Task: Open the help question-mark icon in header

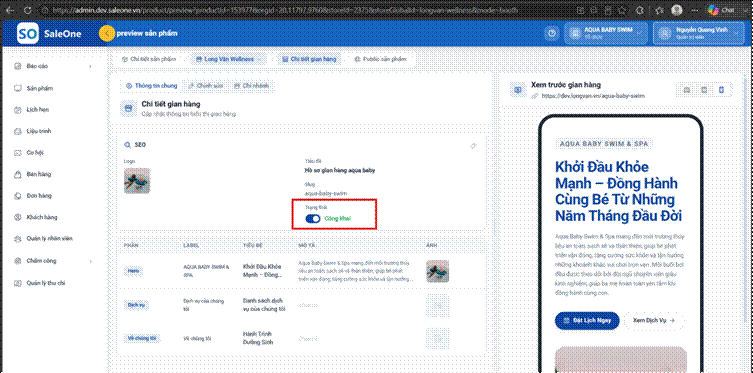Action: coord(552,33)
